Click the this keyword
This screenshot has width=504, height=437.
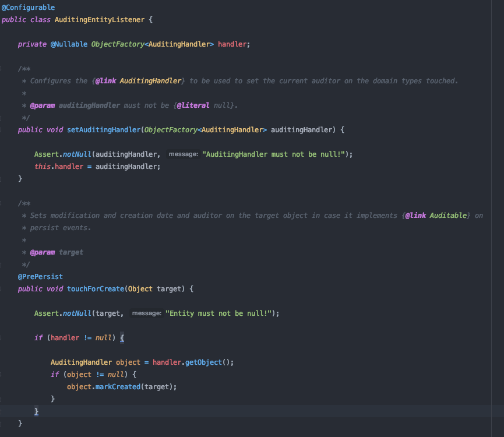43,167
